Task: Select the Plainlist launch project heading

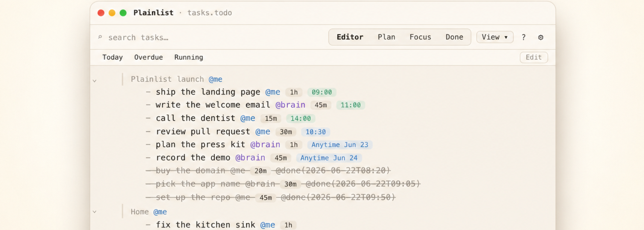Action: point(167,79)
